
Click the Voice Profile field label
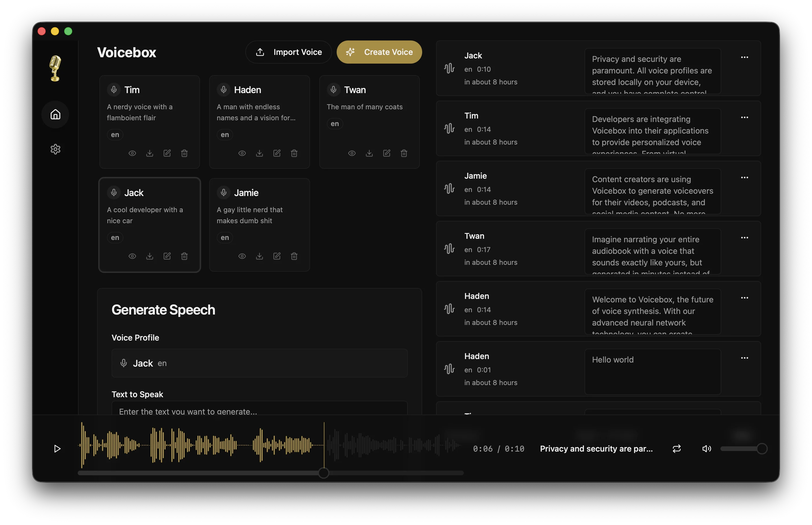135,337
